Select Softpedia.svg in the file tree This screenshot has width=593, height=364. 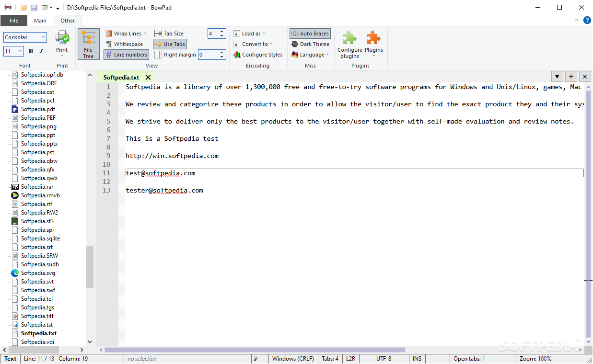[38, 273]
